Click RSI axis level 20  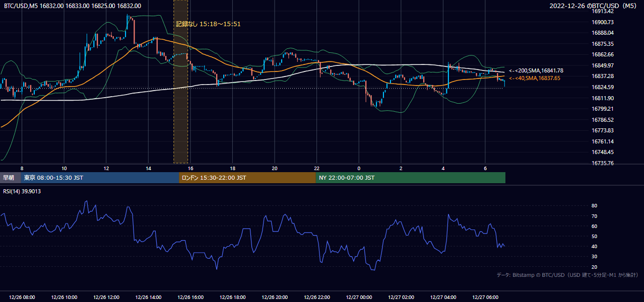(594, 267)
